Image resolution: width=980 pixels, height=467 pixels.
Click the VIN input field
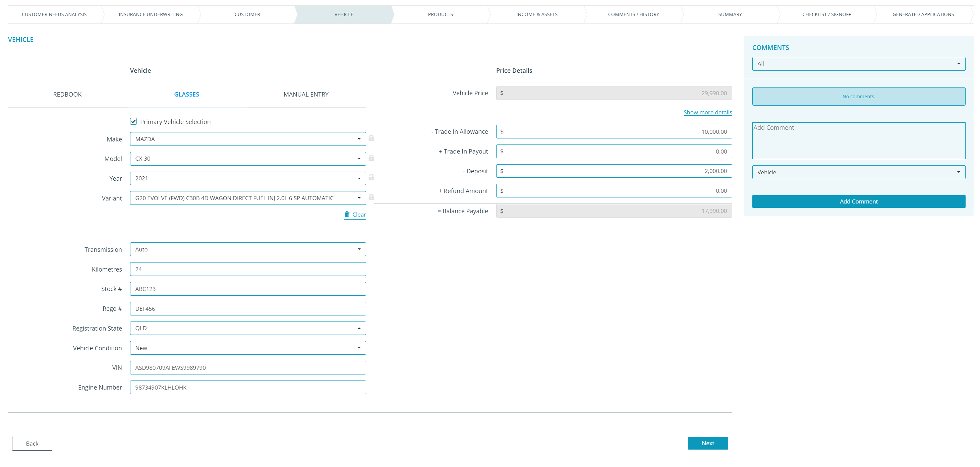pyautogui.click(x=248, y=368)
